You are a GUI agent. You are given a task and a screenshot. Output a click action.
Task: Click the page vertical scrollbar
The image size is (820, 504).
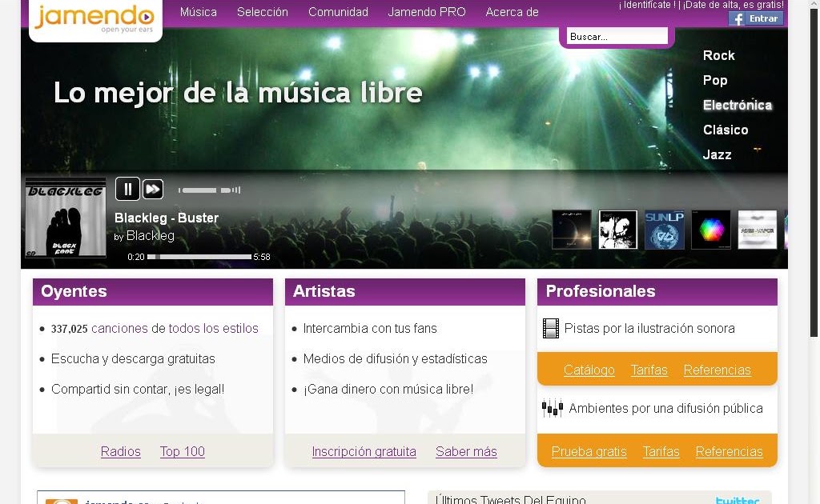(x=814, y=172)
